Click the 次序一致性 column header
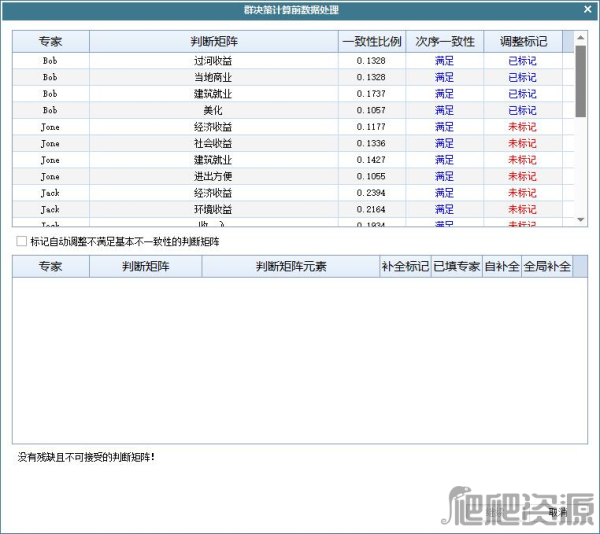 [x=445, y=42]
